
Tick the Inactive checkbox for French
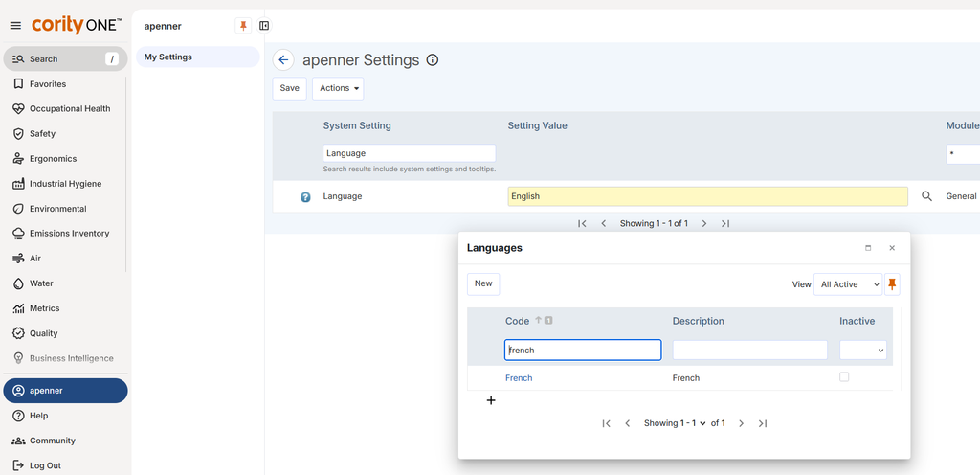coord(844,377)
